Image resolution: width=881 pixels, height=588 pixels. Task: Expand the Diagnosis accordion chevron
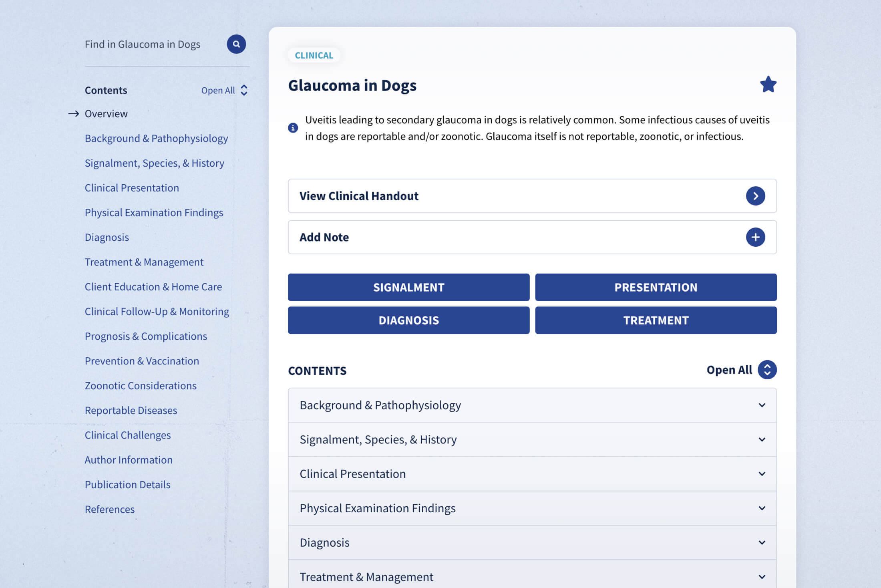(762, 543)
